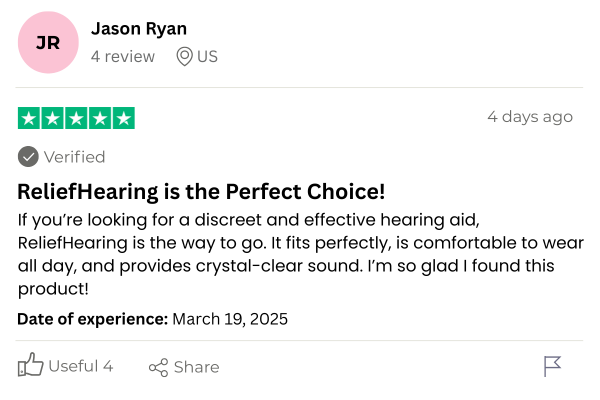Screen dimensions: 600x400
Task: Click the "Verified" label text
Action: coord(74,157)
